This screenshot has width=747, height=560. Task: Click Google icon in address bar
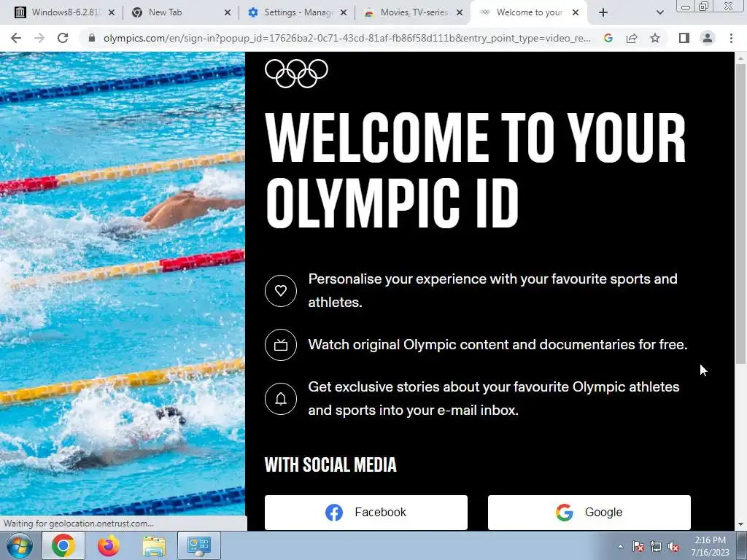coord(608,38)
